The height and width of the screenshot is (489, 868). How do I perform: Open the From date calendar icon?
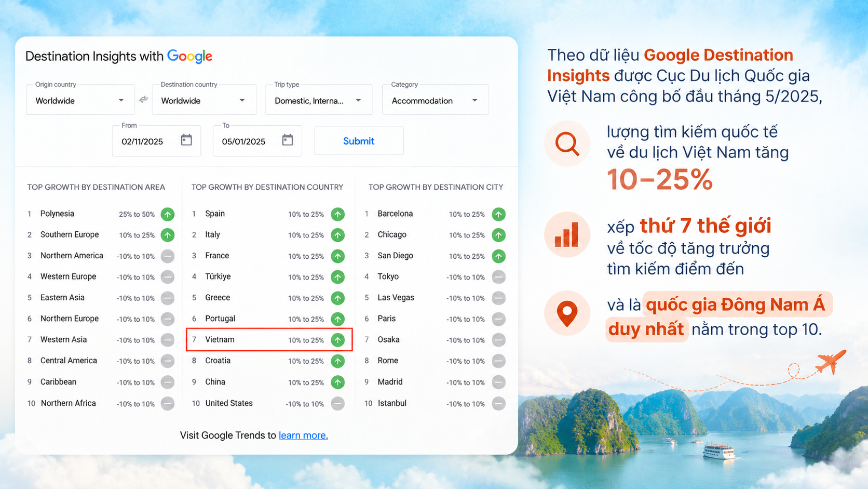tap(186, 140)
